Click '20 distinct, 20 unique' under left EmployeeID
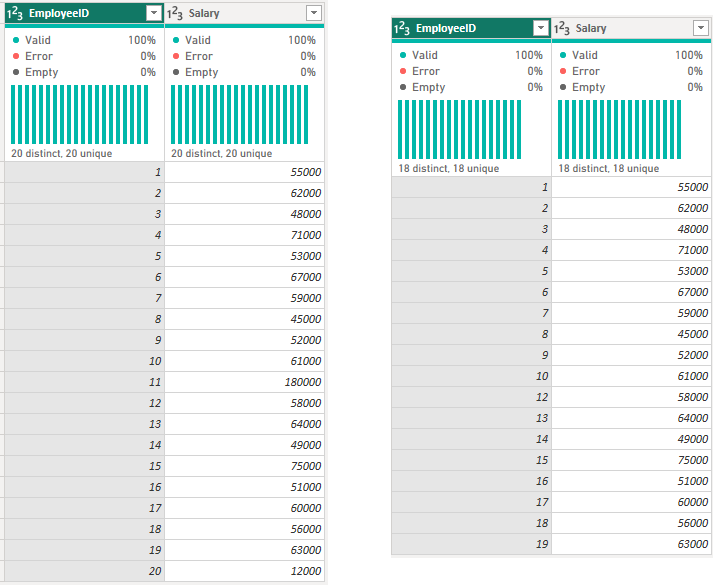Image resolution: width=714 pixels, height=585 pixels. coord(61,153)
